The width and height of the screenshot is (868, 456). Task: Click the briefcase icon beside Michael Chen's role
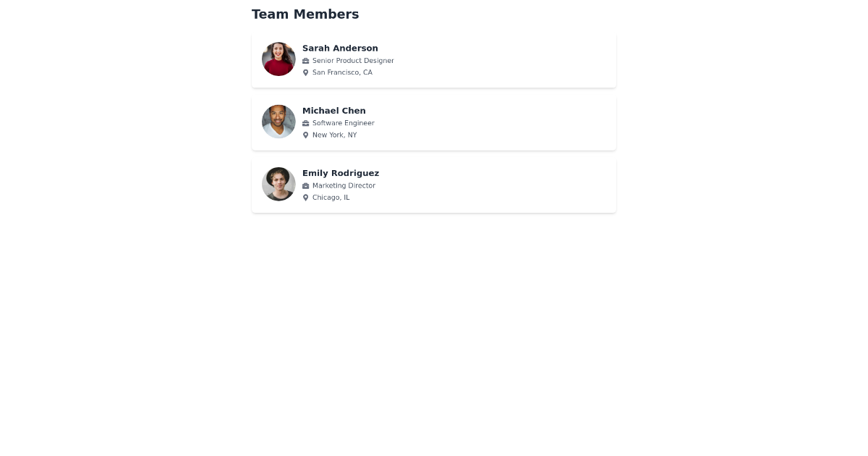point(306,123)
